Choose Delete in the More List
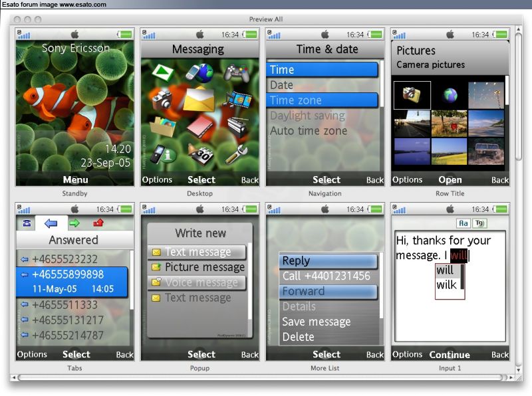The image size is (532, 396). click(x=328, y=337)
